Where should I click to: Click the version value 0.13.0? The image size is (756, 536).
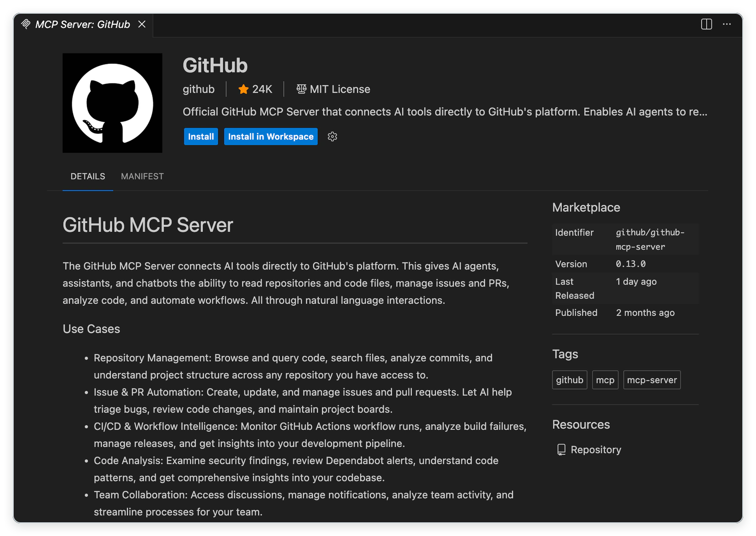(630, 264)
